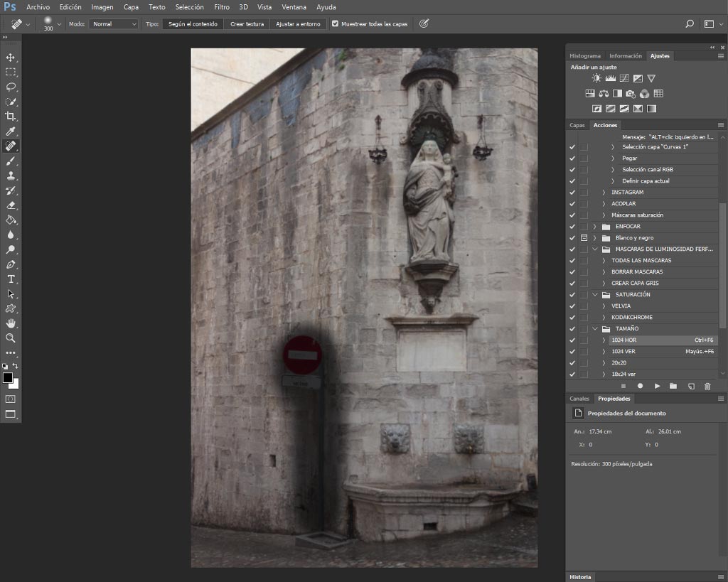The image size is (728, 582).
Task: Select the Lasso tool
Action: pyautogui.click(x=10, y=87)
